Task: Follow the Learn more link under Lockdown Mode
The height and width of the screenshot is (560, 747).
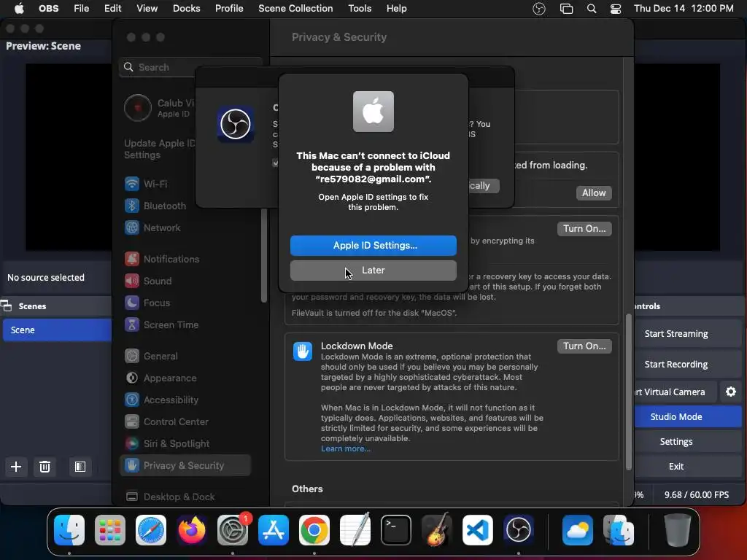Action: [x=345, y=448]
